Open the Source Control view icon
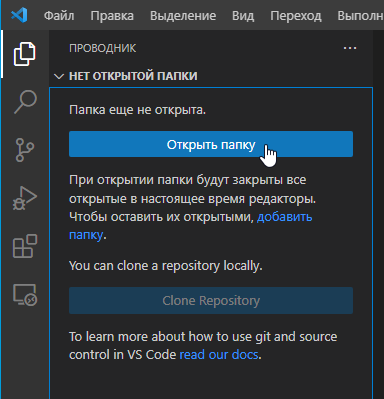 pos(25,150)
